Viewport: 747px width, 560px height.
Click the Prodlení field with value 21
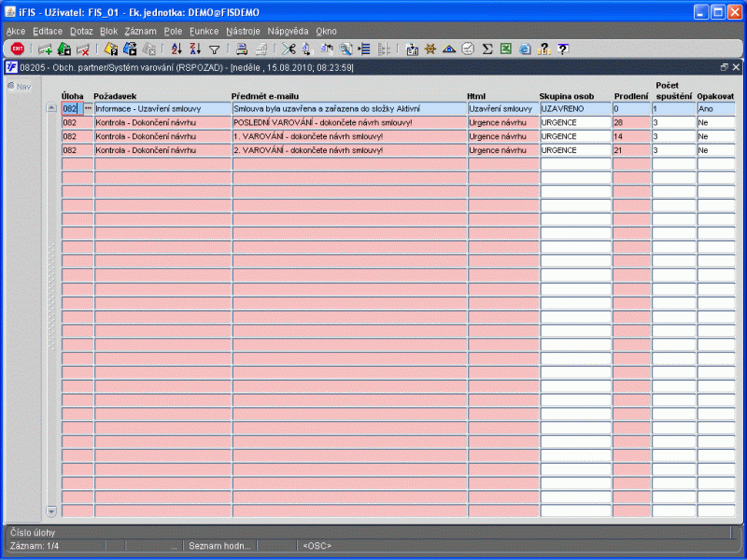click(631, 150)
